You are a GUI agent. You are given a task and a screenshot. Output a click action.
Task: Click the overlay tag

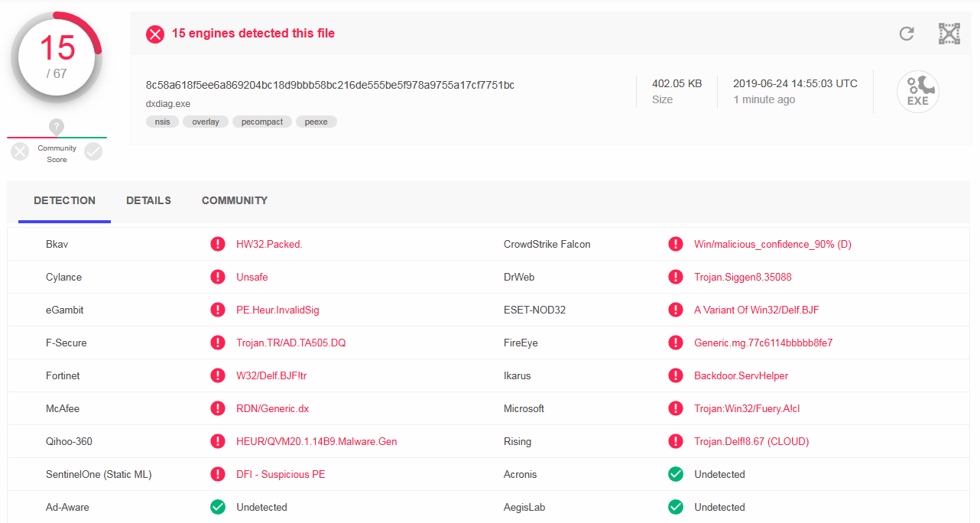[x=206, y=122]
